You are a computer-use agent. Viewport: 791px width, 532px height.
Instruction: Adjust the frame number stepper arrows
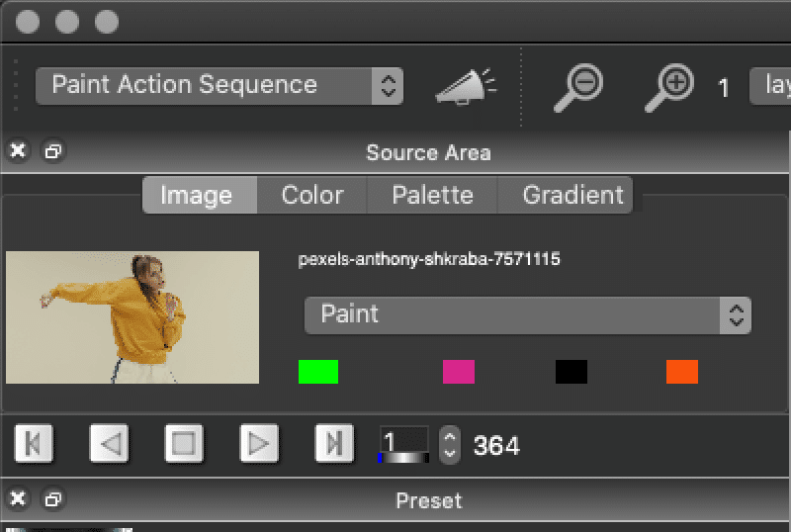click(449, 445)
